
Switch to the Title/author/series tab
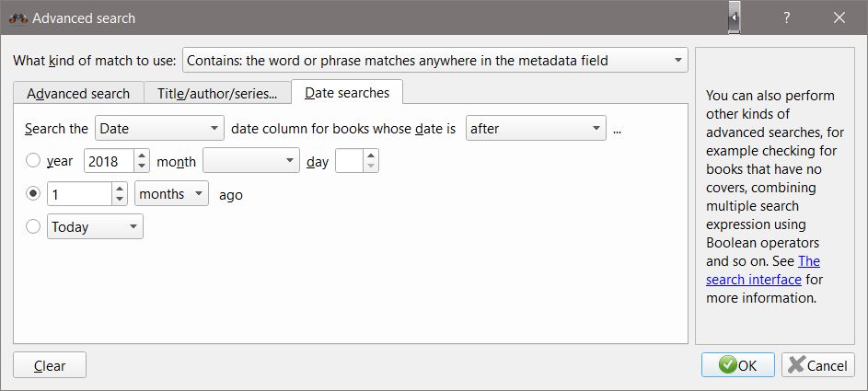tap(217, 93)
